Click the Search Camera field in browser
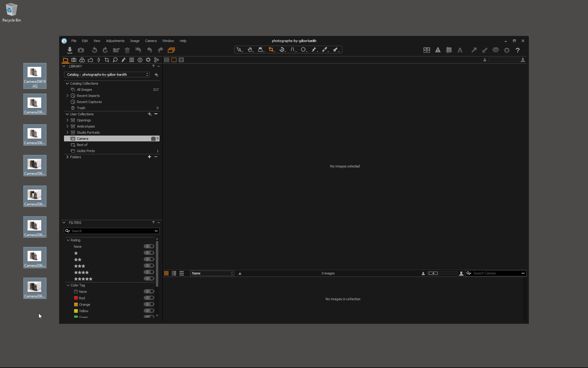The image size is (588, 368). tap(496, 273)
